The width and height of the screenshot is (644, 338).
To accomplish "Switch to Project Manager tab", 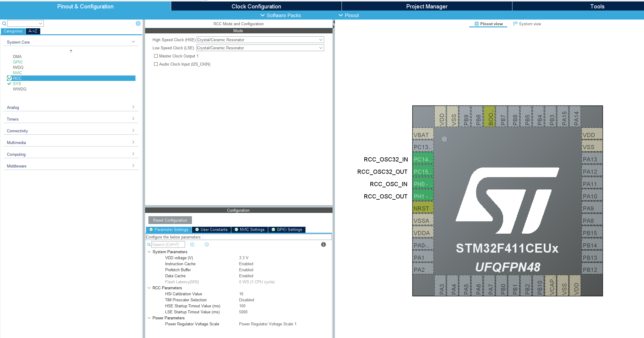I will point(427,6).
